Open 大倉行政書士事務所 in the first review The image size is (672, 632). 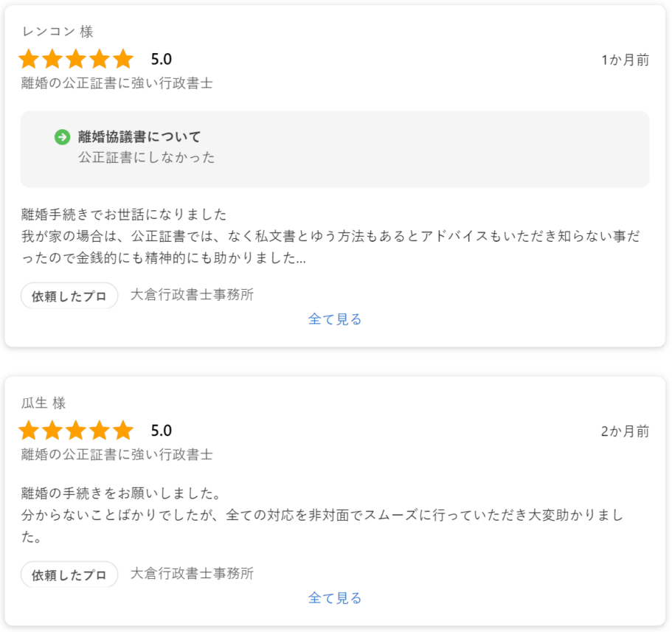(192, 295)
